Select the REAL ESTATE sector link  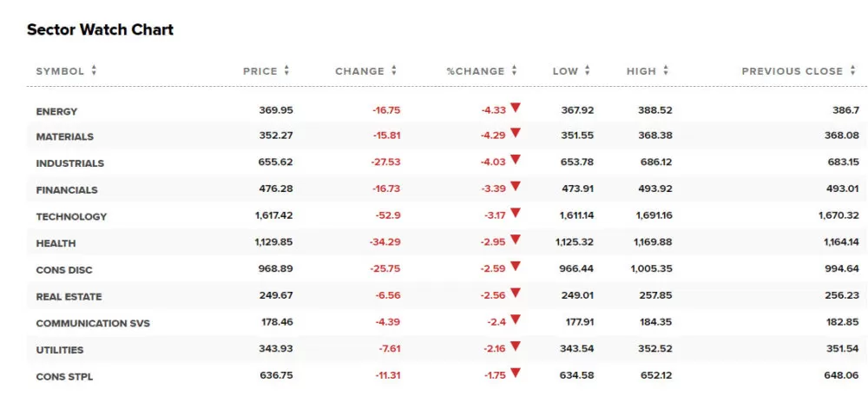69,297
